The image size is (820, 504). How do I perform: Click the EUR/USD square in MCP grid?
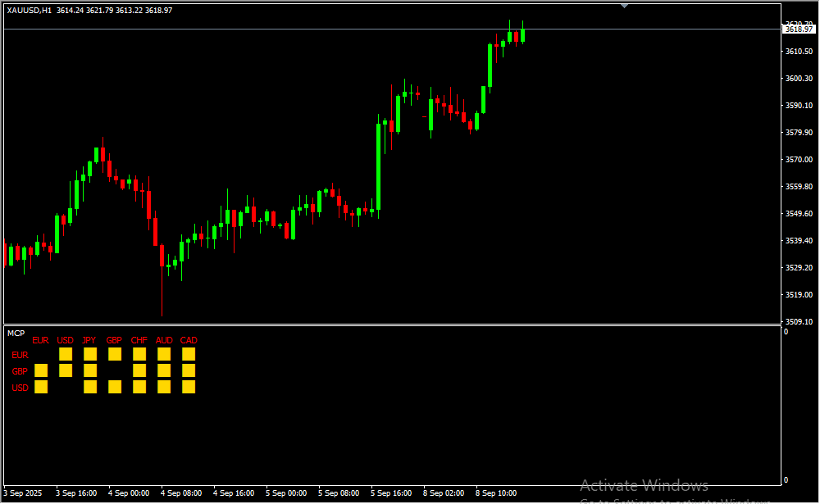66,354
